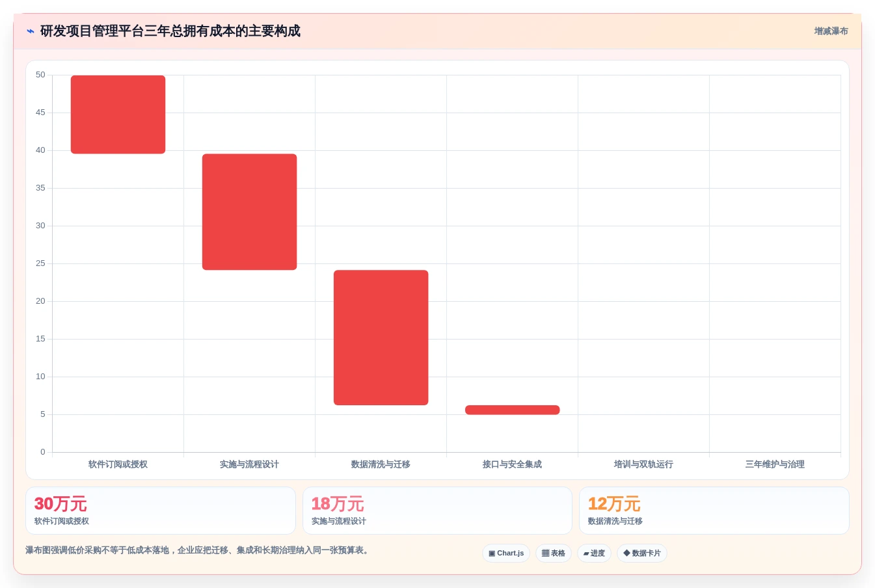This screenshot has height=588, width=875.
Task: Open the 30万元 软件订阅或授权 card
Action: point(161,511)
